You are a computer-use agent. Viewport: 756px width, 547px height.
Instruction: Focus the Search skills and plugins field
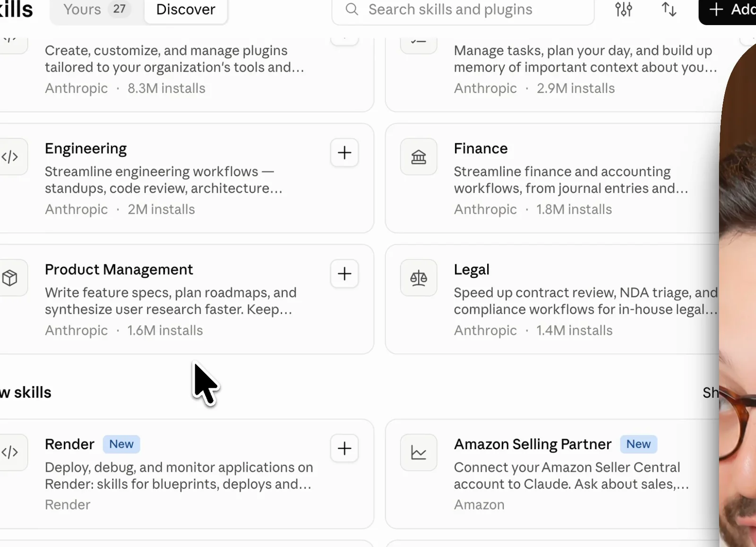coord(463,9)
